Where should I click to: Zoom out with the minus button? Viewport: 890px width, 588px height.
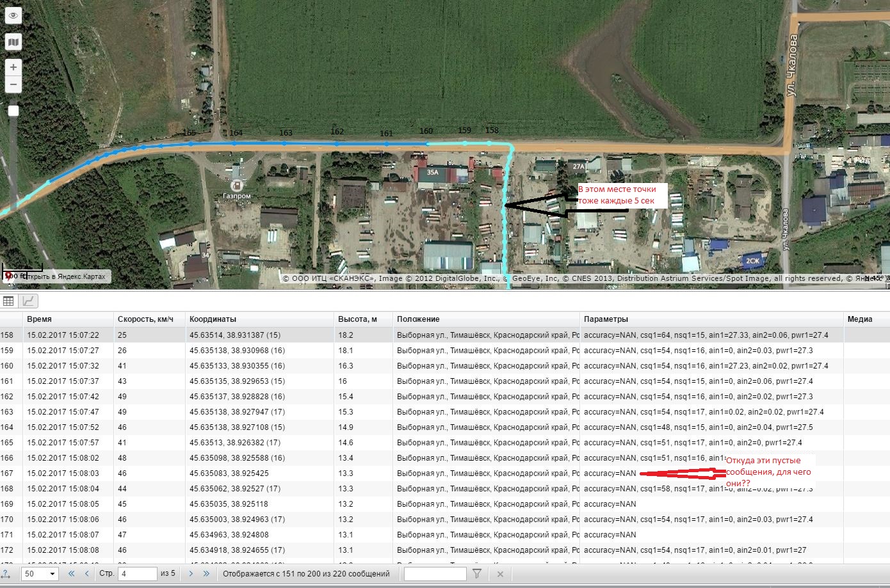click(13, 84)
